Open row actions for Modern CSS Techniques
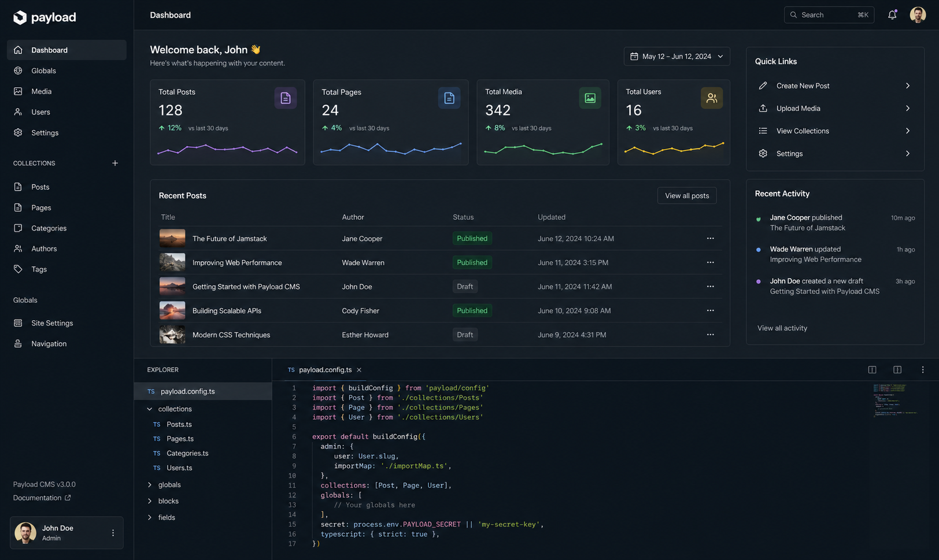Image resolution: width=939 pixels, height=560 pixels. [x=710, y=335]
